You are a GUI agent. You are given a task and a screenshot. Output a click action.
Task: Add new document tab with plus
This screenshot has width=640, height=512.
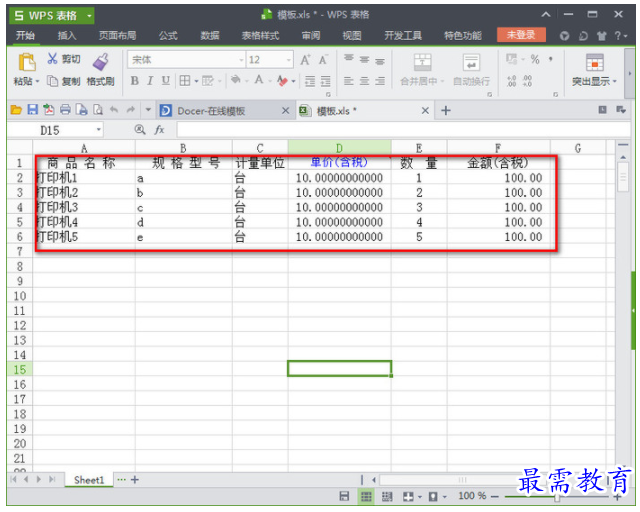446,111
